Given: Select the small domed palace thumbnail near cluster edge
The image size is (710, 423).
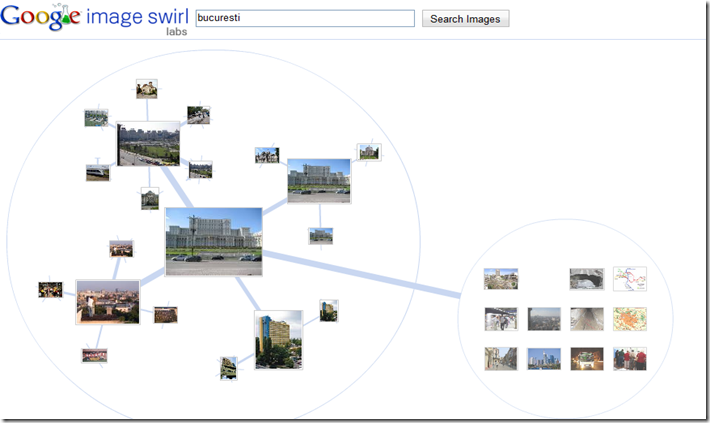Looking at the screenshot, I should (x=369, y=152).
